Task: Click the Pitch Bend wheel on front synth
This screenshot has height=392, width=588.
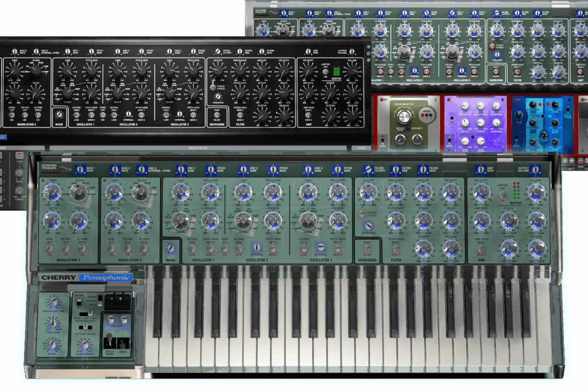Action: click(x=110, y=342)
